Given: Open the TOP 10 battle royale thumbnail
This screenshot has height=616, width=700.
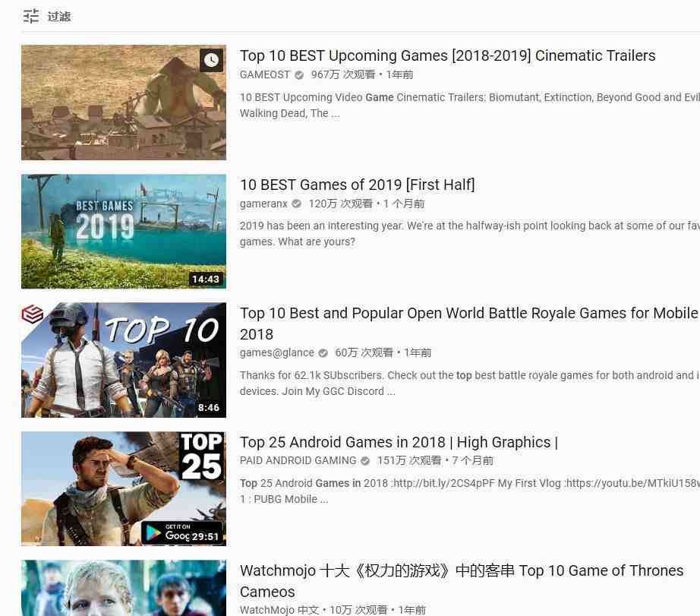Looking at the screenshot, I should (124, 360).
